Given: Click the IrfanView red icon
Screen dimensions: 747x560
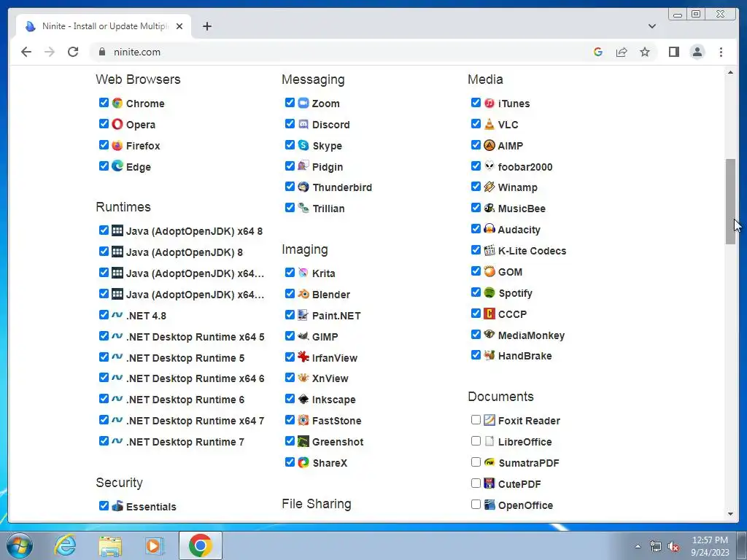Looking at the screenshot, I should pos(303,357).
